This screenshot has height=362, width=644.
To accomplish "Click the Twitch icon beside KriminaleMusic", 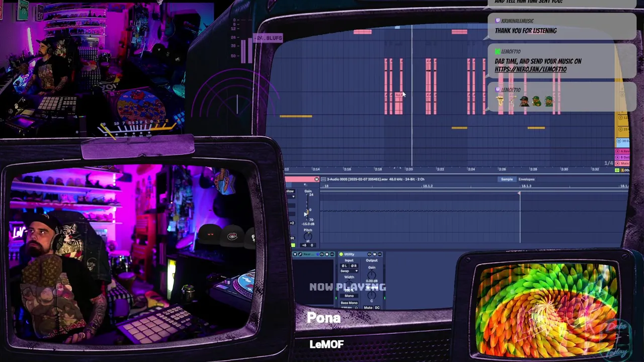I will click(x=498, y=21).
